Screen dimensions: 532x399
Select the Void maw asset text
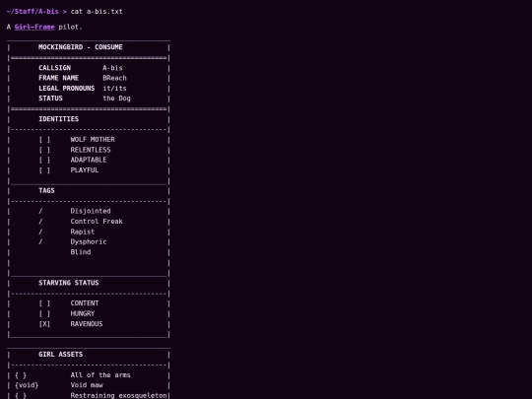(87, 385)
